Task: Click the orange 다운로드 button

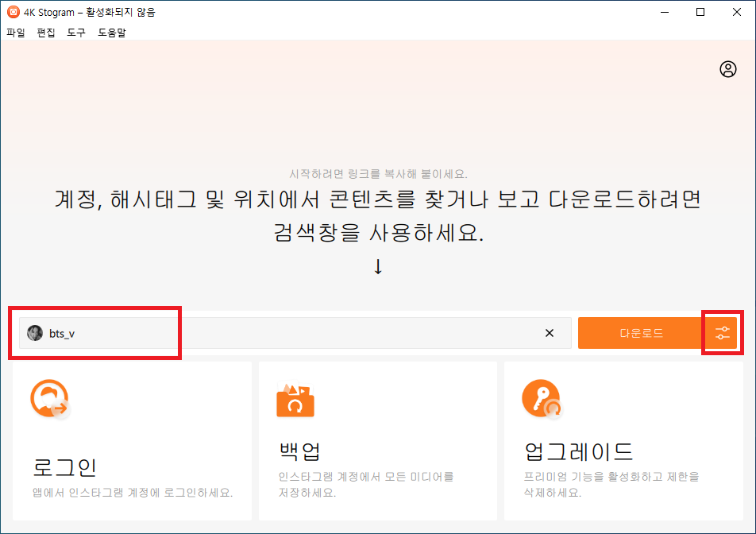Action: coord(641,333)
